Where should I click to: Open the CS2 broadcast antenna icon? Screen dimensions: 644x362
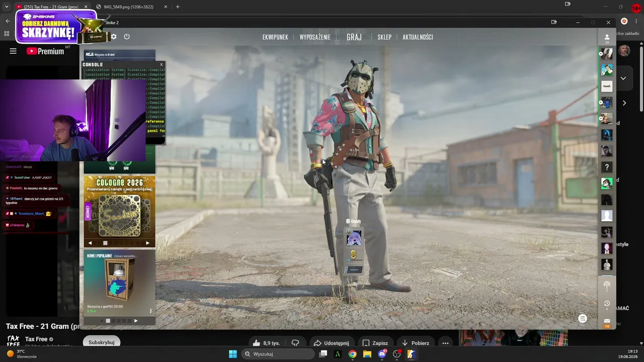click(x=607, y=285)
